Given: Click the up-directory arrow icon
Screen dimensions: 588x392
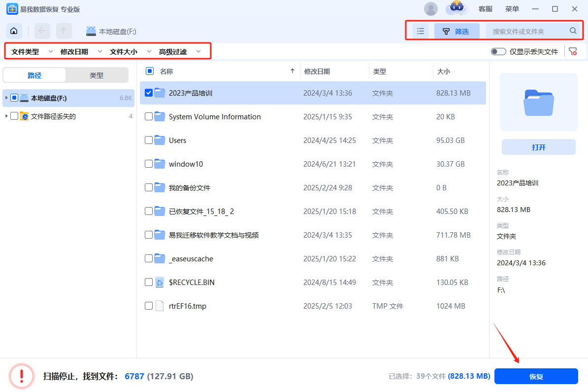Looking at the screenshot, I should click(x=64, y=31).
